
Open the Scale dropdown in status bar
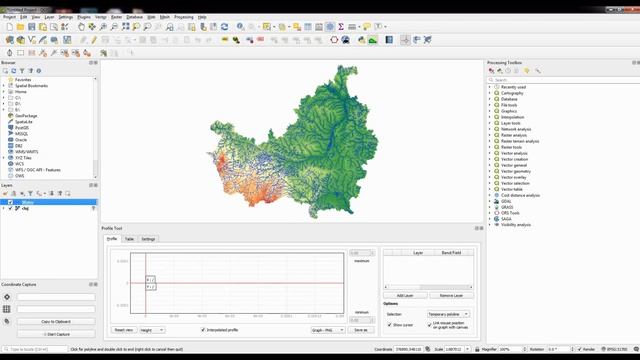pos(467,349)
